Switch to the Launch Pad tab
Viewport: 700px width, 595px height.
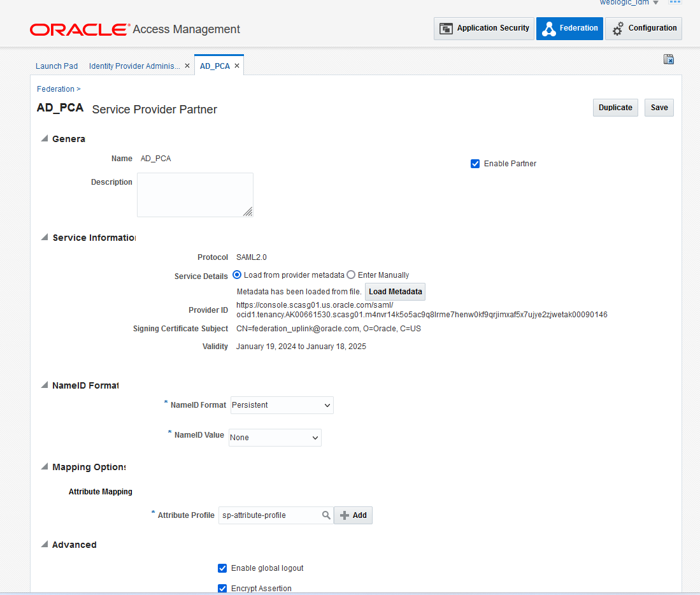click(57, 66)
